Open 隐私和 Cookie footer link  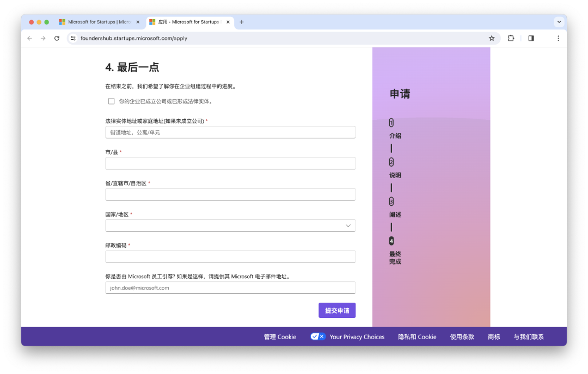tap(417, 337)
